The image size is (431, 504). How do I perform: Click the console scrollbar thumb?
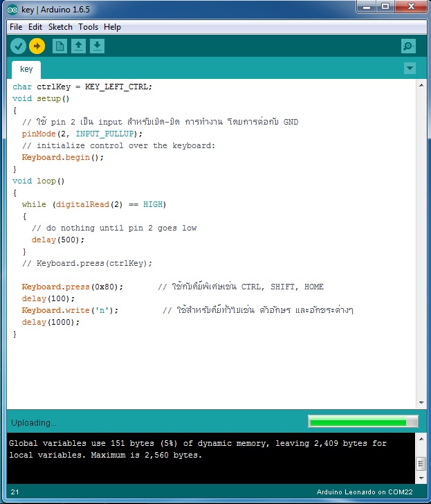421,464
